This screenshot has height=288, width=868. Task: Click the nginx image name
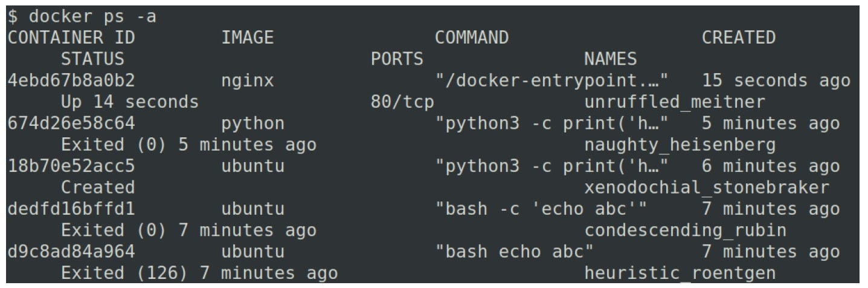pyautogui.click(x=248, y=80)
